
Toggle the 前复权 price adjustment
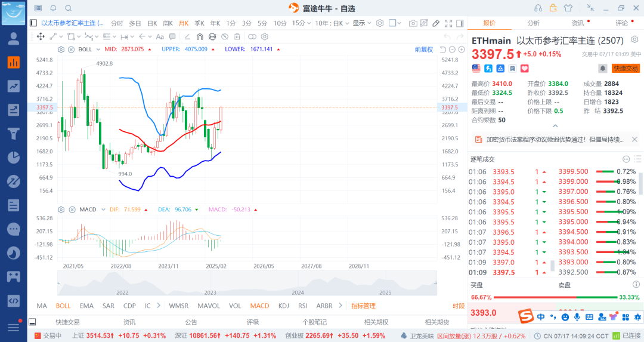[x=424, y=50]
